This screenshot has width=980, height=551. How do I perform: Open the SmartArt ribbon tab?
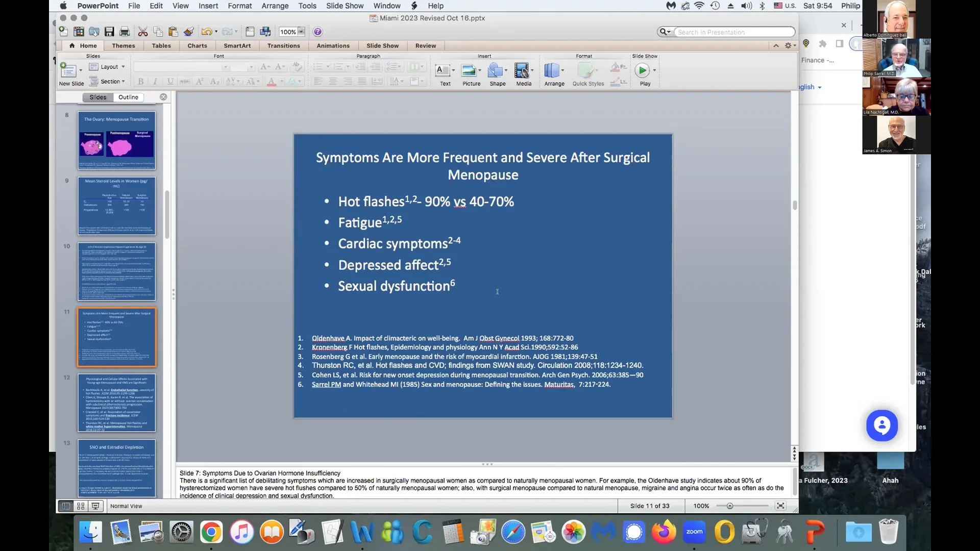pyautogui.click(x=237, y=45)
